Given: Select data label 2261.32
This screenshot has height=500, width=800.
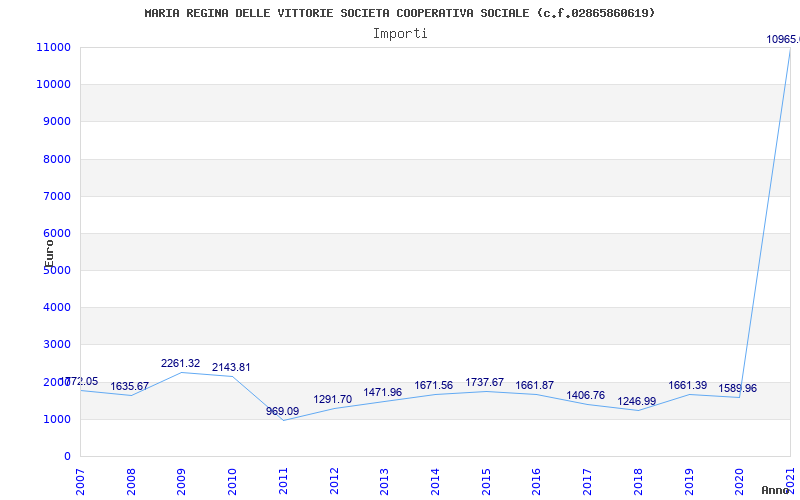Looking at the screenshot, I should coord(181,363).
